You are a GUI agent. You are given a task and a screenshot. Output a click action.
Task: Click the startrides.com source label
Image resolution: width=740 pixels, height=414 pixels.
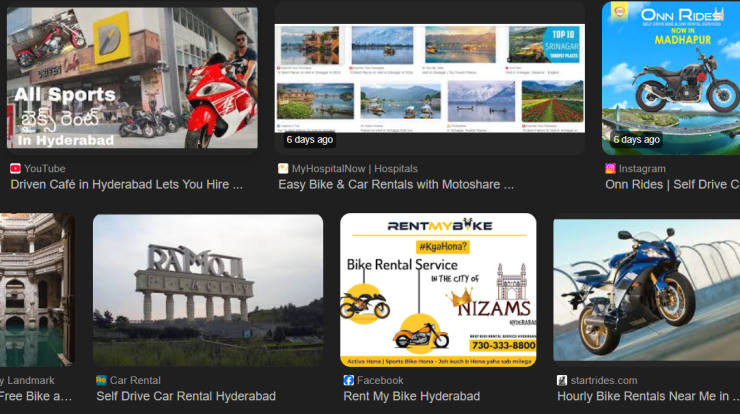pos(604,380)
